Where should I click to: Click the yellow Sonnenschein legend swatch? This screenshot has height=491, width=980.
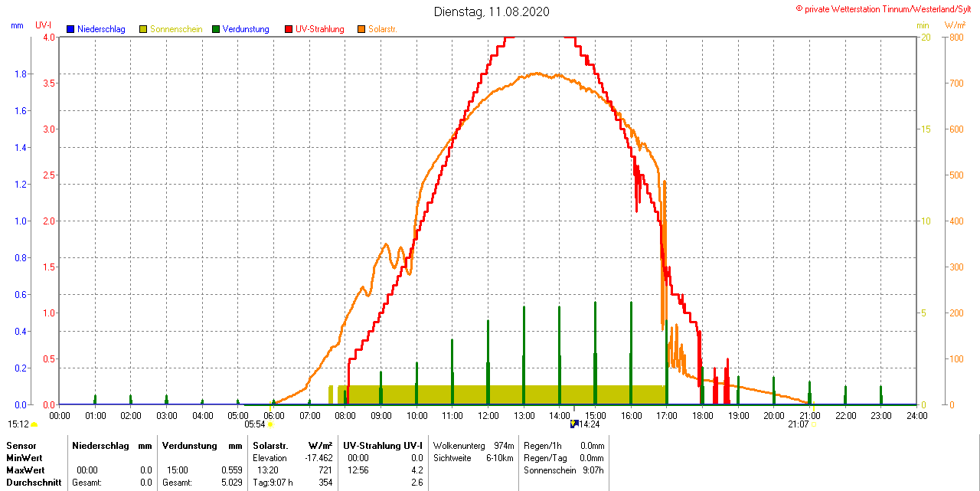tap(143, 29)
